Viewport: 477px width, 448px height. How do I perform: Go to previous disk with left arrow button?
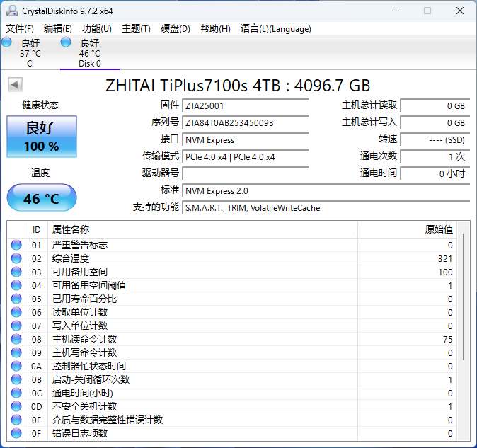(15, 84)
